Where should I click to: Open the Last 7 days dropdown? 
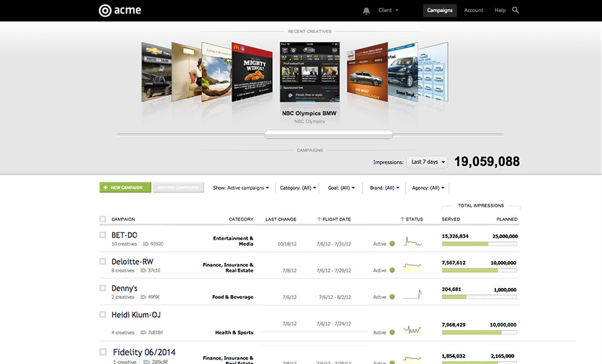427,162
